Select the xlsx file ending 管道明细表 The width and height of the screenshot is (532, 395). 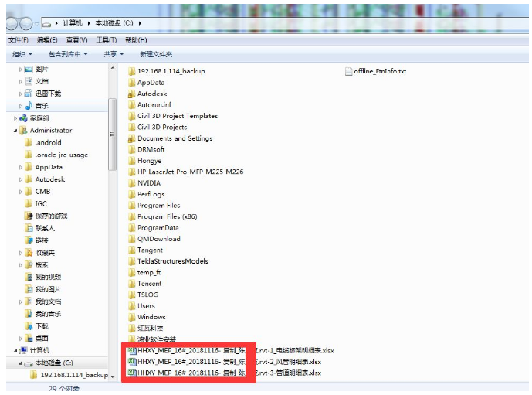[x=224, y=373]
